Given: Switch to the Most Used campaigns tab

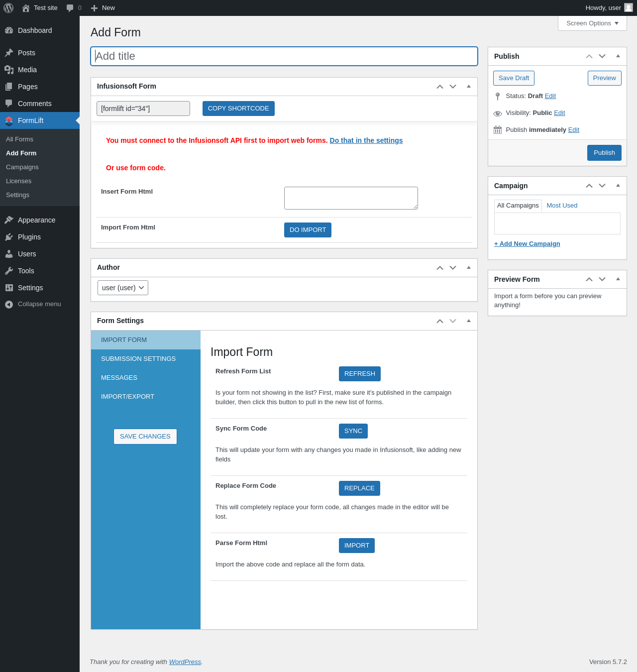Looking at the screenshot, I should point(562,206).
